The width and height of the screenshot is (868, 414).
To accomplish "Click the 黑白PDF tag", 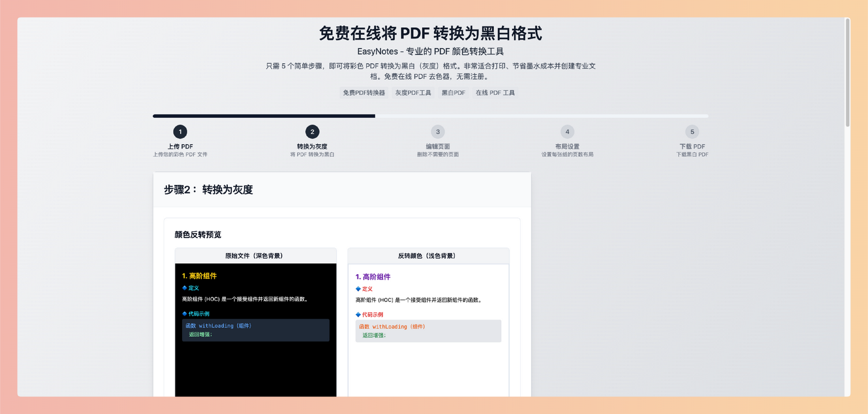I will [x=453, y=93].
